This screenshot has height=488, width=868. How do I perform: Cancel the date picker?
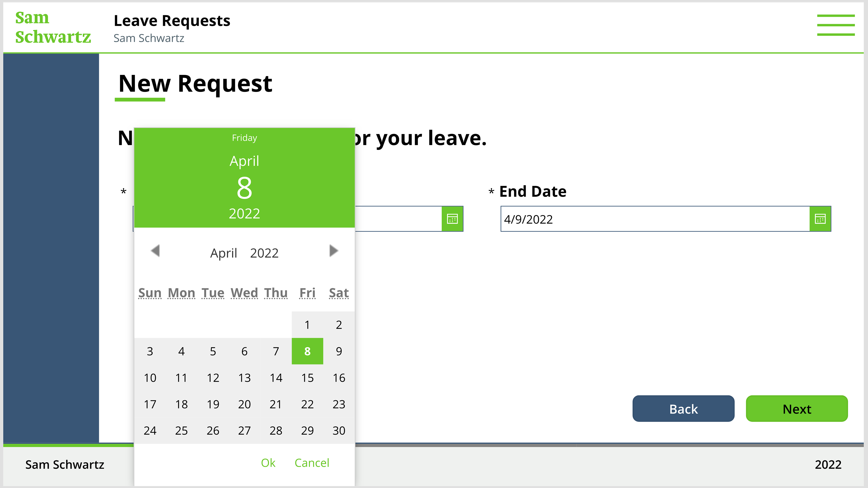pos(312,463)
